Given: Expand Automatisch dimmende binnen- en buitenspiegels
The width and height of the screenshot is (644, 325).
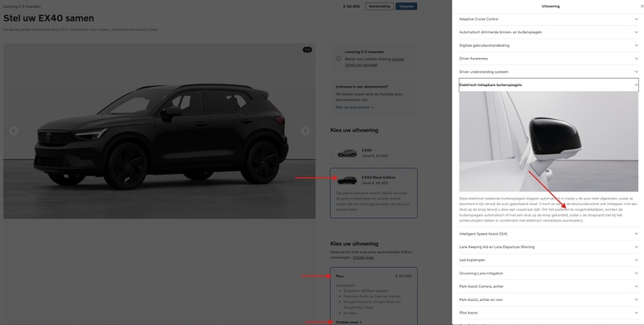Looking at the screenshot, I should (x=549, y=32).
